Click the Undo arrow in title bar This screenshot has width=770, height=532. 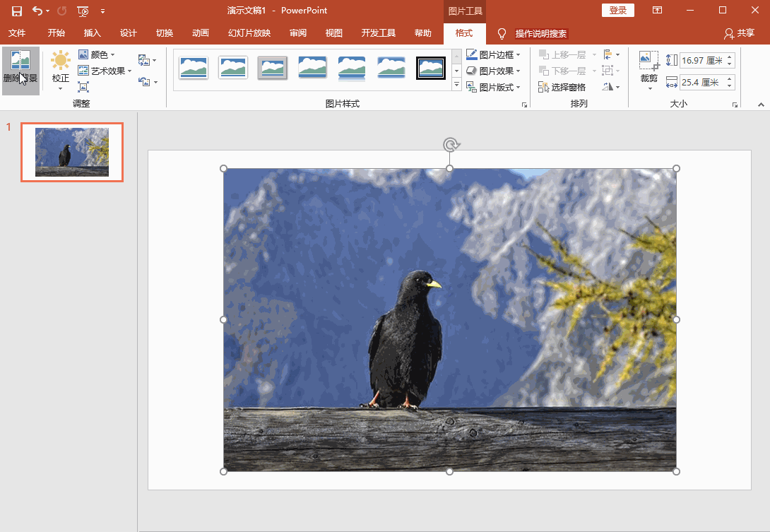[37, 11]
